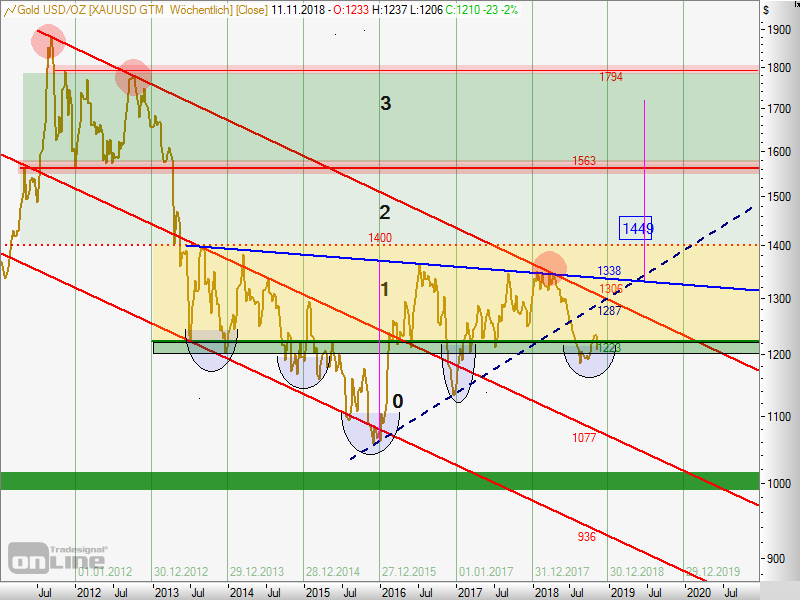Viewport: 800px width, 600px height.
Task: Click the 30.12.2012 date label
Action: (181, 571)
